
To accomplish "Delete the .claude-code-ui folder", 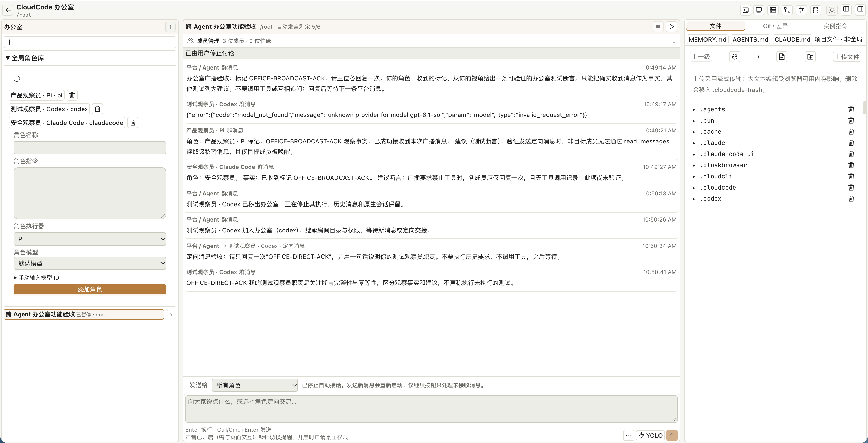I will click(851, 154).
